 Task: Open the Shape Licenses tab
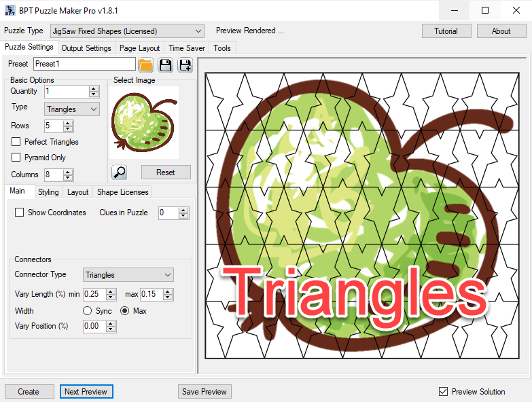(122, 192)
